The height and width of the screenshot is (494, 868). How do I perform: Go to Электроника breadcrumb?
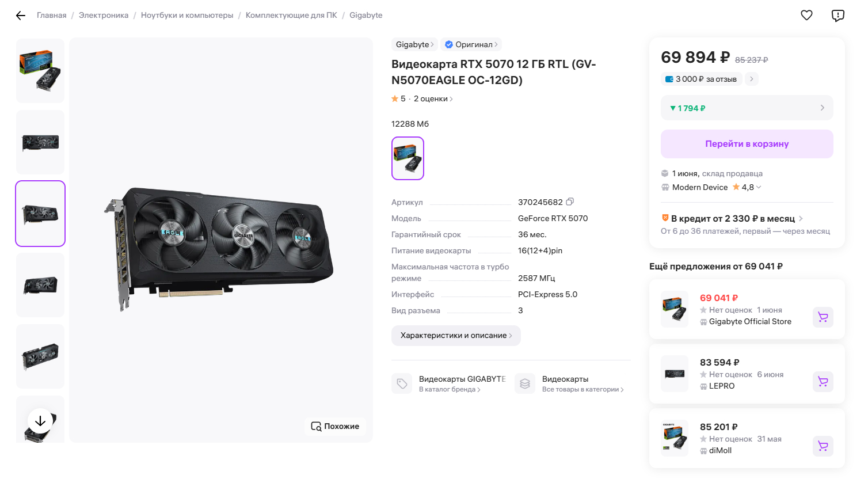pos(104,16)
